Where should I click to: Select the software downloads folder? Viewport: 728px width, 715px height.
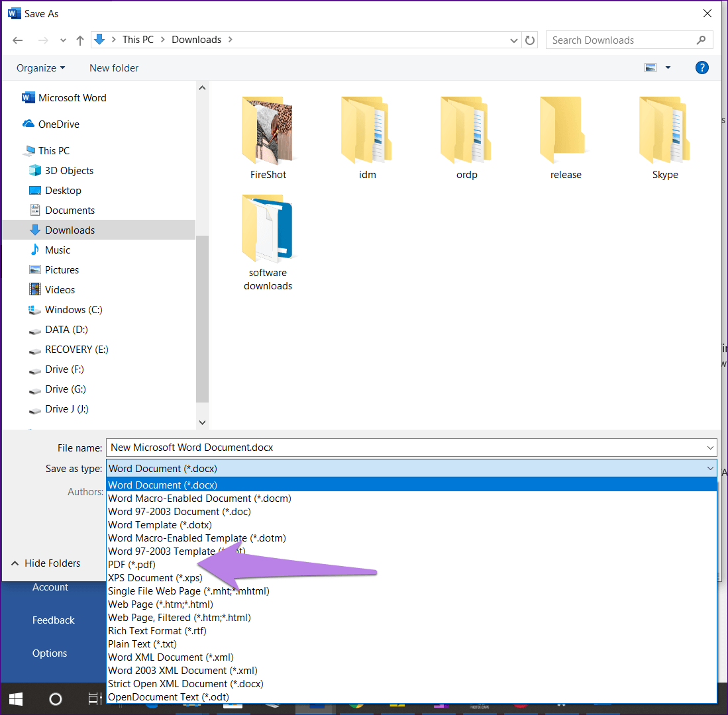(268, 243)
